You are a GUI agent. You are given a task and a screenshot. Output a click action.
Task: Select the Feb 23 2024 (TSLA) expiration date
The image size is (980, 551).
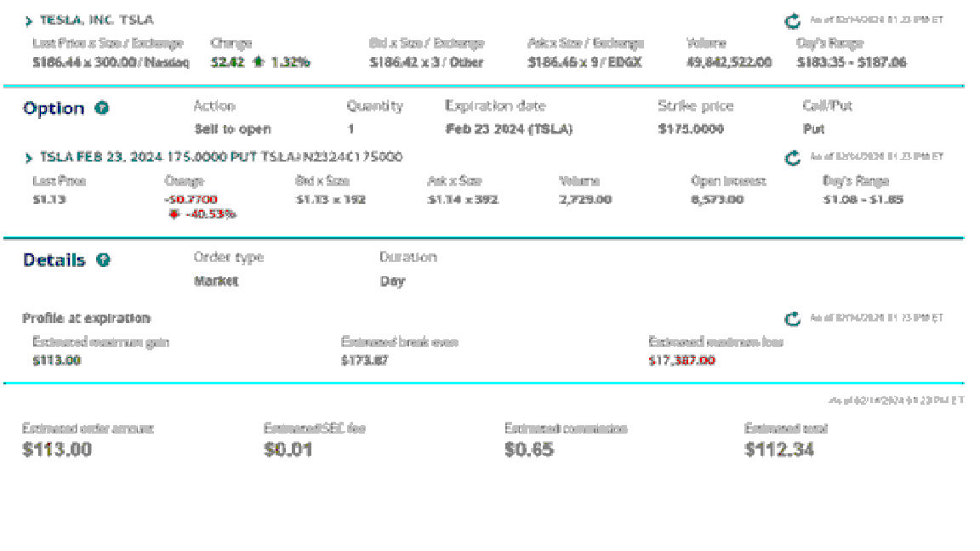[509, 129]
